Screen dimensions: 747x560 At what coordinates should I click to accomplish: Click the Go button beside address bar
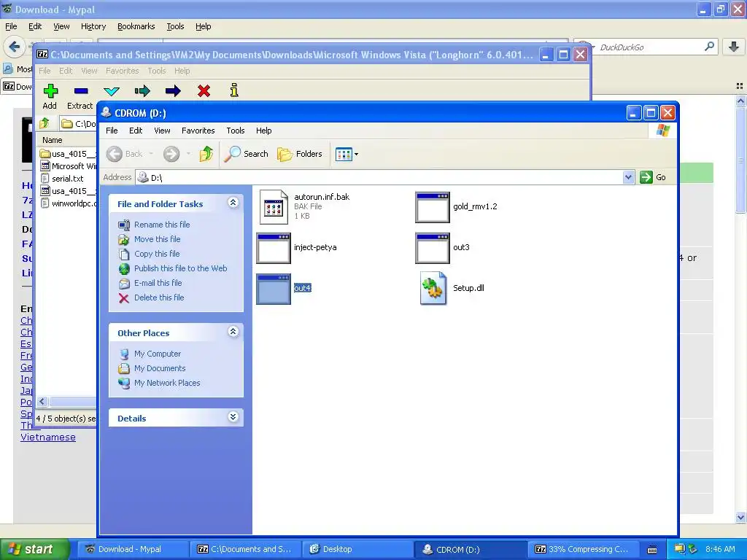tap(653, 177)
